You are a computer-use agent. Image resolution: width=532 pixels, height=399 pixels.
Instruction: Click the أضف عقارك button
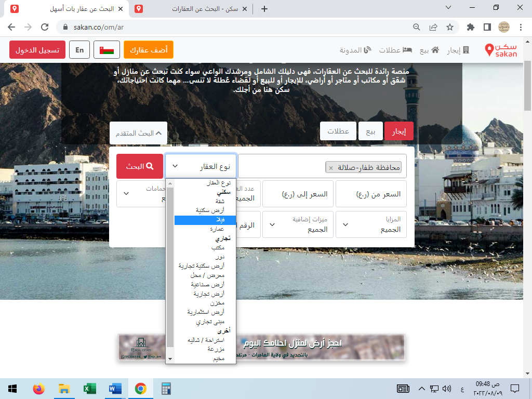pos(149,50)
